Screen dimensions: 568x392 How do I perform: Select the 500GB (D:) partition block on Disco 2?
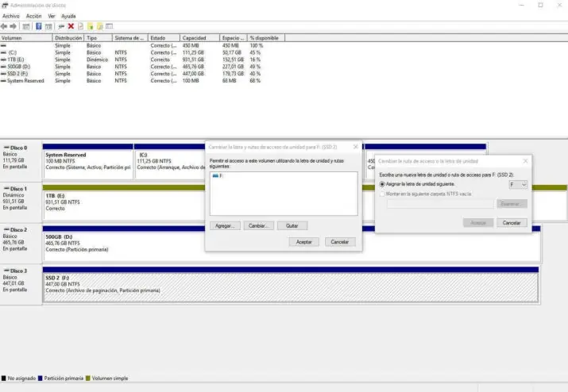point(123,244)
